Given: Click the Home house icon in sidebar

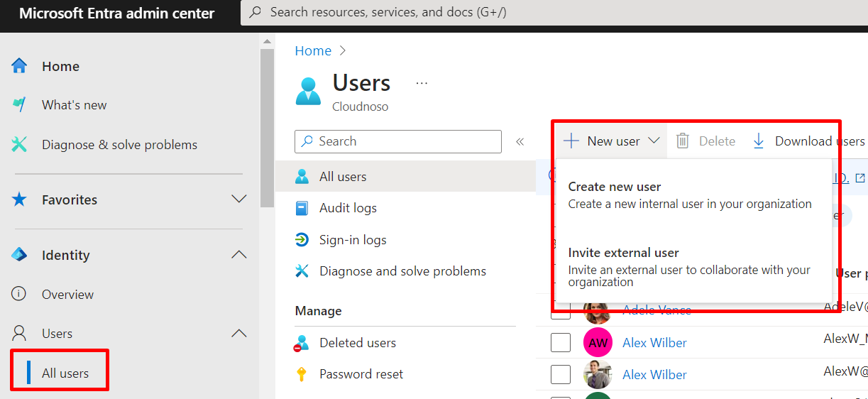Looking at the screenshot, I should (x=19, y=66).
